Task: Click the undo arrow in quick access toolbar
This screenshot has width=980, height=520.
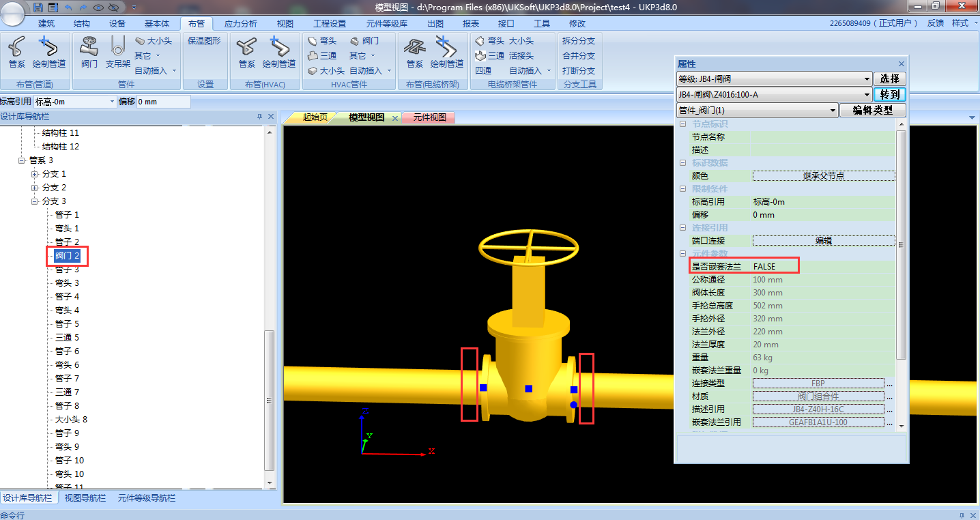Action: click(68, 7)
